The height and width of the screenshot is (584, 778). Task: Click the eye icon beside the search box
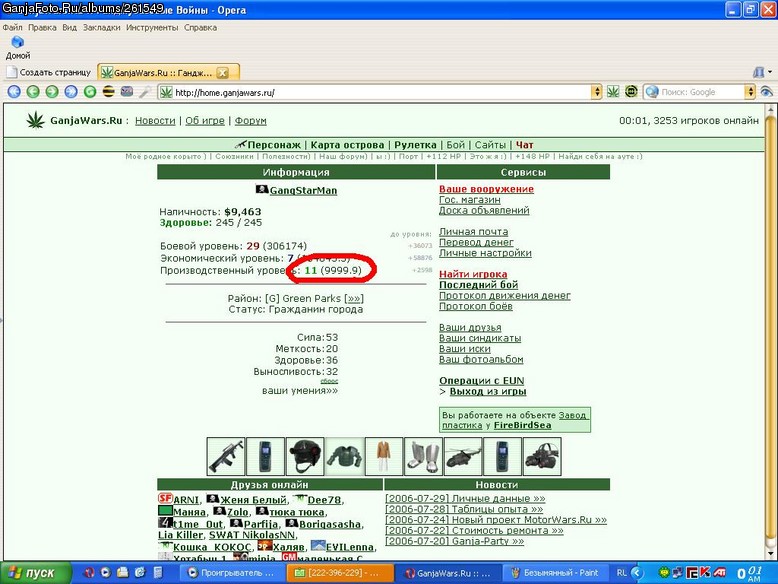pos(767,92)
